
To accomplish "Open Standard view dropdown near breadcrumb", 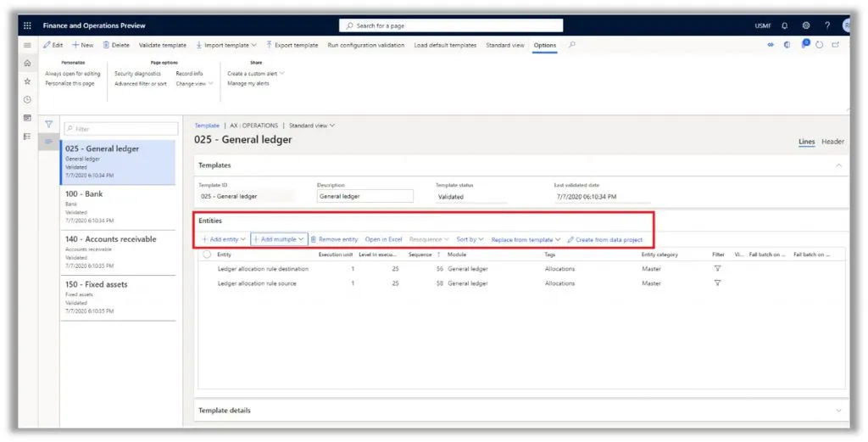I will (312, 126).
